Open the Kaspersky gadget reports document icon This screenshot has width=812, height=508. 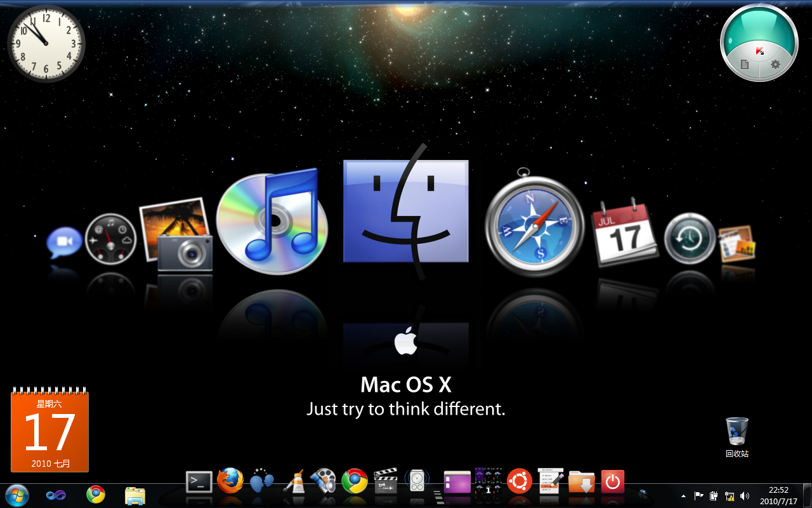[x=745, y=64]
